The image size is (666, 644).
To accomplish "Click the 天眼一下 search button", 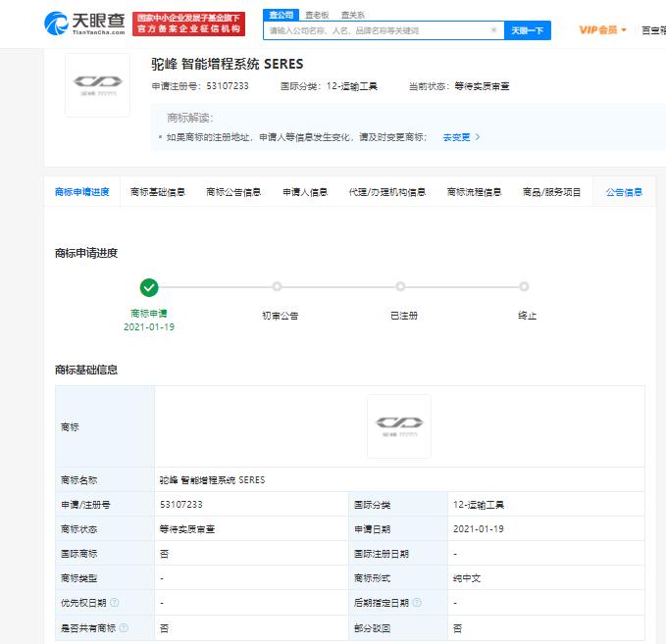I will pyautogui.click(x=527, y=30).
